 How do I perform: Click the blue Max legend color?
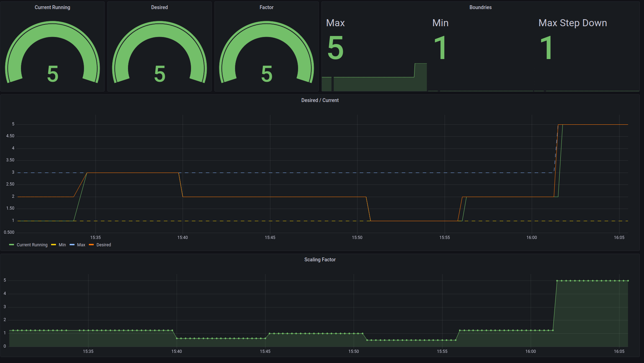coord(72,245)
